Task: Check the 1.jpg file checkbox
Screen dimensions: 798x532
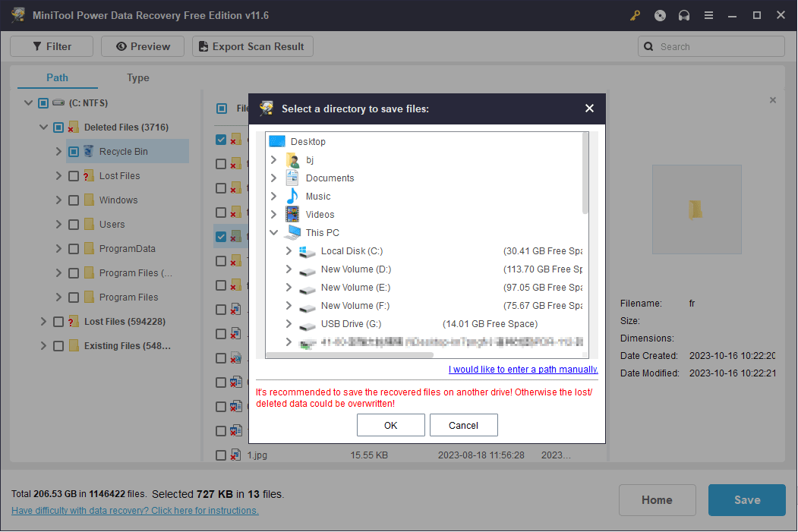Action: [221, 455]
